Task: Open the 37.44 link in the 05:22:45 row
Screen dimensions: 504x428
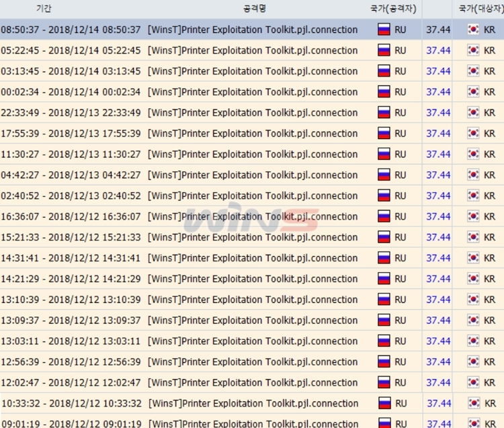Action: [x=438, y=50]
